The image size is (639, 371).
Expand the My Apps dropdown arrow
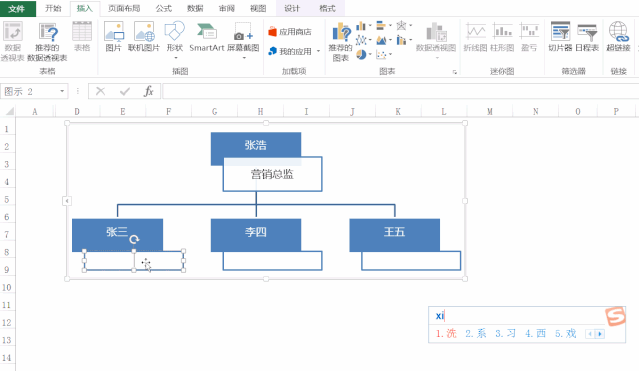pos(318,51)
